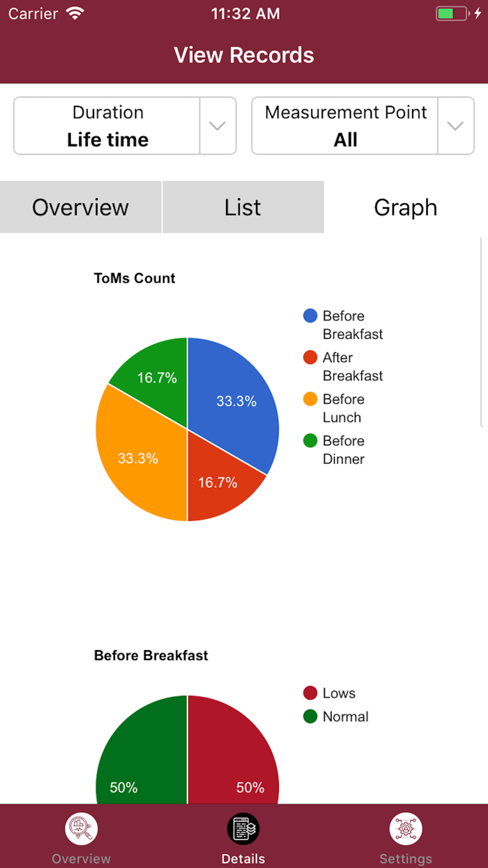Toggle the Normal legend entry

click(x=337, y=717)
